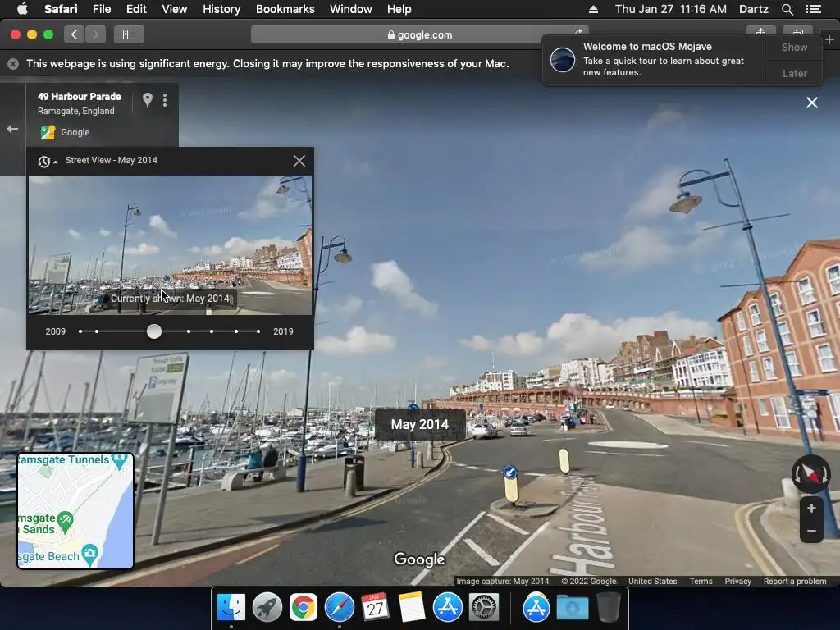Image resolution: width=840 pixels, height=630 pixels.
Task: Click the Terms link
Action: click(x=701, y=582)
